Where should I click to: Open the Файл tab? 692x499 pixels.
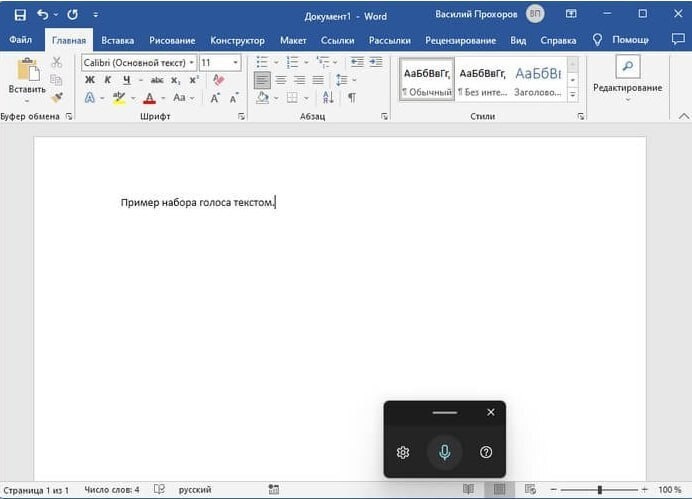[20, 40]
